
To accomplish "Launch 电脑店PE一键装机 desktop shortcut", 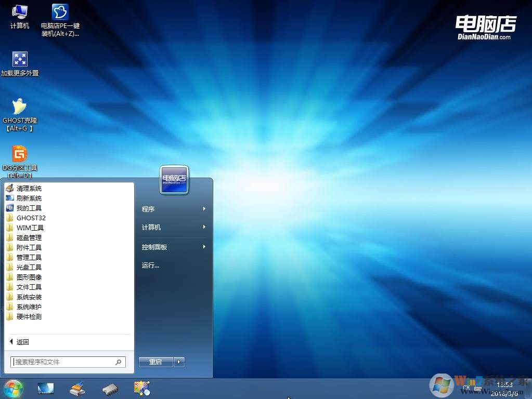I will click(60, 12).
